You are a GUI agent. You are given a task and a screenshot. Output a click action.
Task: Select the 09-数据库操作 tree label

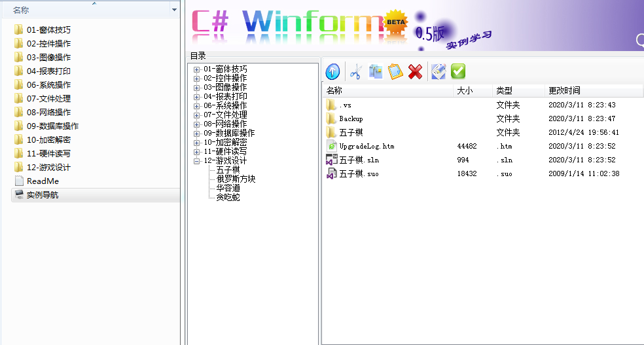pos(229,134)
